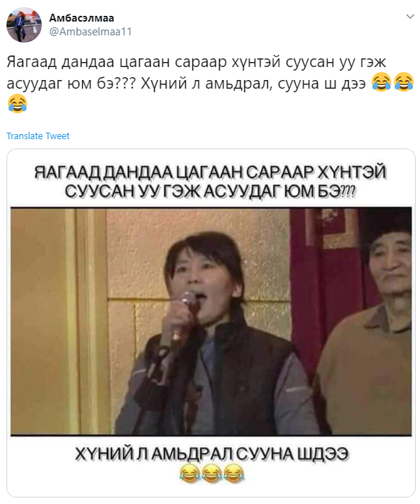This screenshot has width=420, height=504.
Task: Click the middle laughing emoji in the meme
Action: pyautogui.click(x=212, y=474)
